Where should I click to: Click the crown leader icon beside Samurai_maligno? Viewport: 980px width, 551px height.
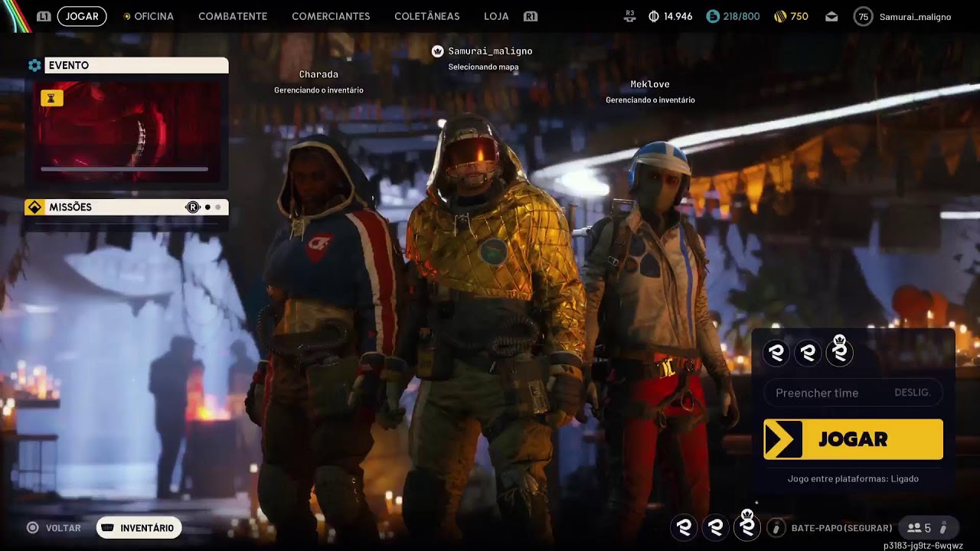pyautogui.click(x=438, y=51)
